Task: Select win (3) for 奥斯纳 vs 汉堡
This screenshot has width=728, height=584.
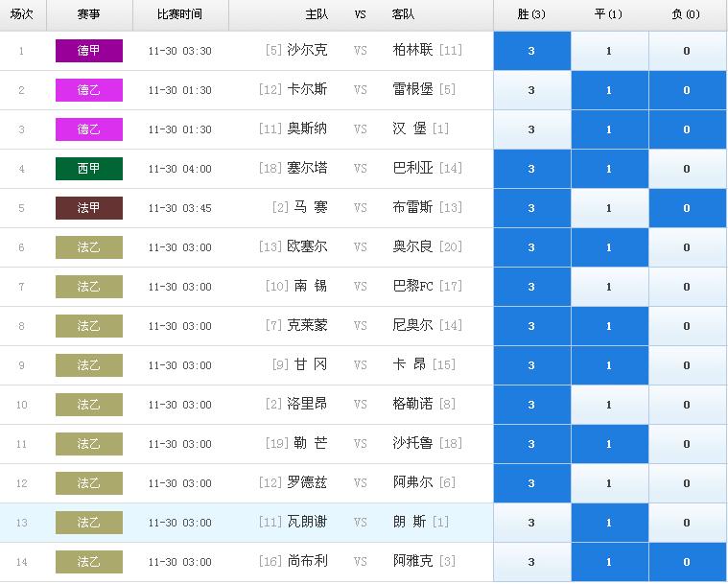Action: pos(532,129)
